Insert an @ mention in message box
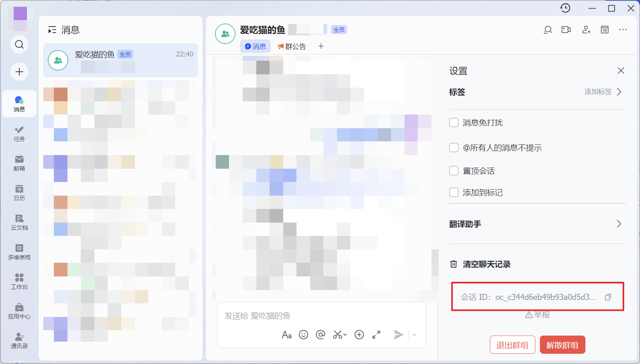Image resolution: width=640 pixels, height=364 pixels. pos(320,334)
